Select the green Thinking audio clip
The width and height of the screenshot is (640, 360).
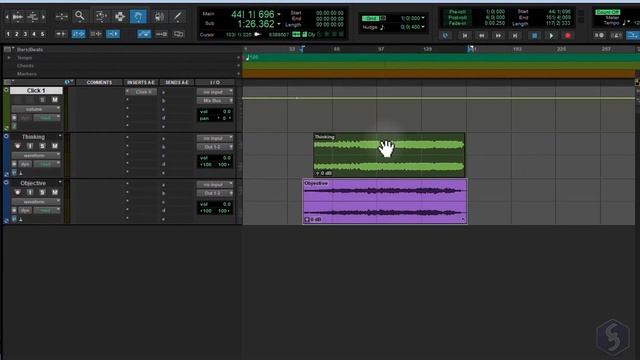coord(389,155)
